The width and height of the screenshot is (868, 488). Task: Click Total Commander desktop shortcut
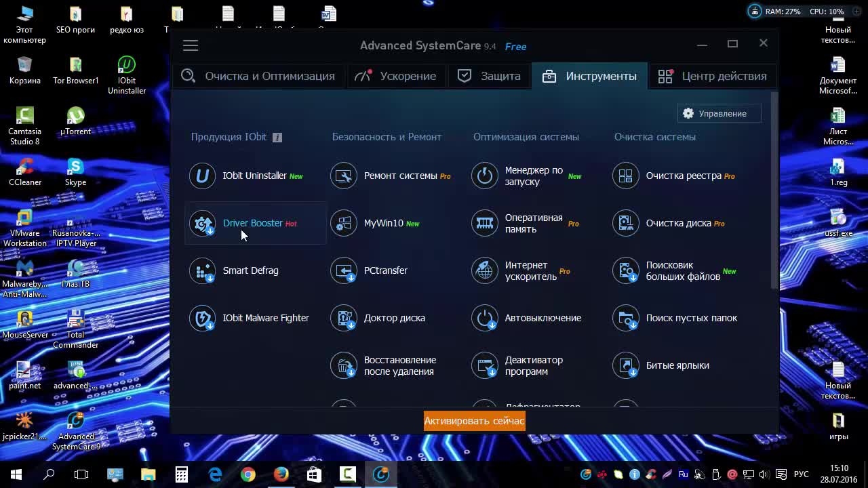tap(75, 329)
